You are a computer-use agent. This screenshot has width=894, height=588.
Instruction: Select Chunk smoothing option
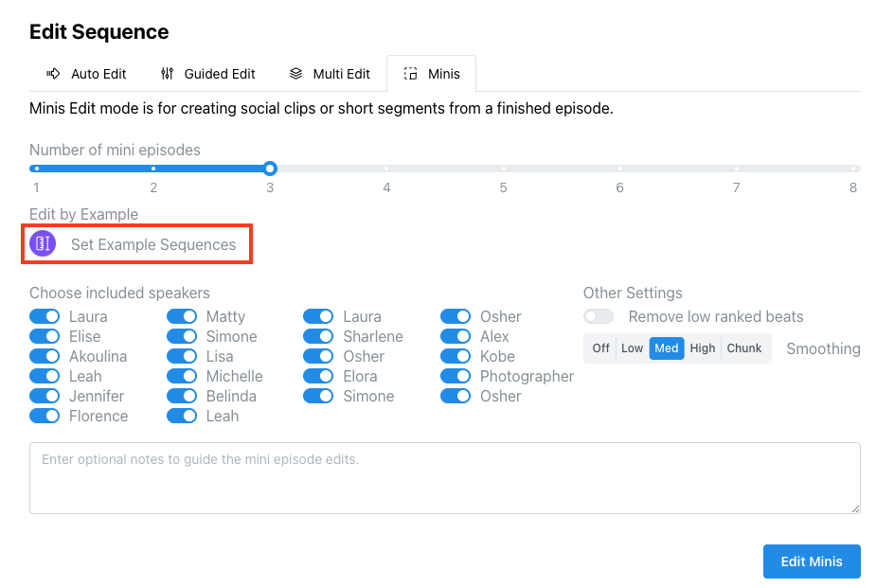point(744,348)
